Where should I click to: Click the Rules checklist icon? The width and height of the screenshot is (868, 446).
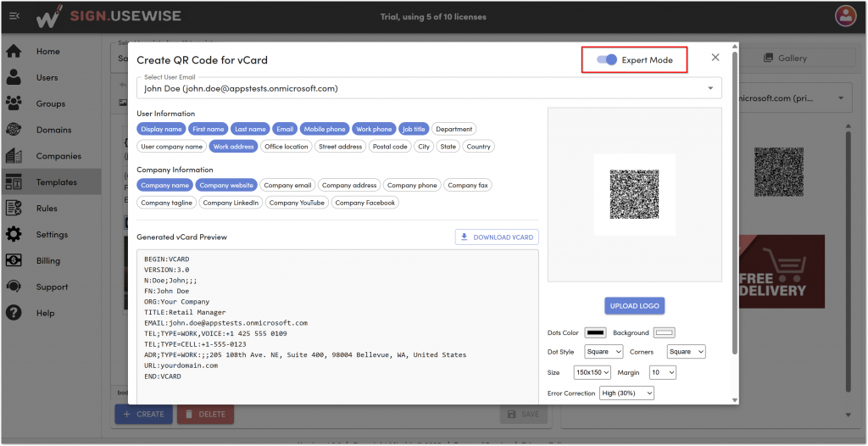14,209
